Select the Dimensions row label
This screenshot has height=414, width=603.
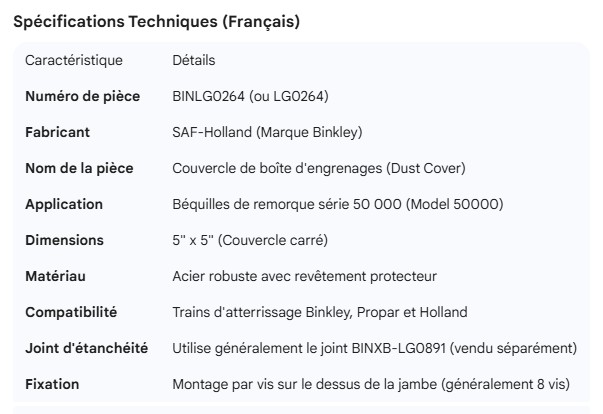click(64, 240)
